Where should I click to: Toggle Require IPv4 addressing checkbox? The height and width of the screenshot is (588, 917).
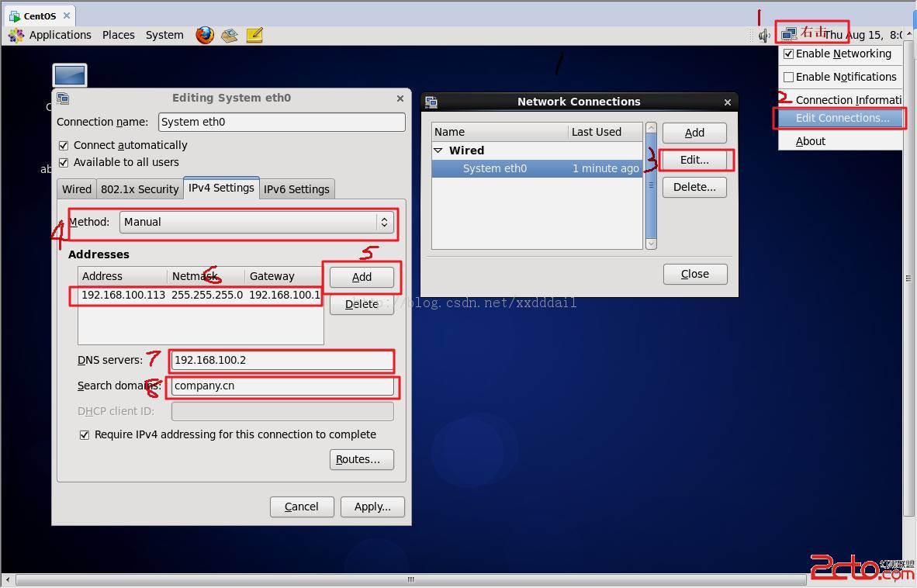[x=85, y=435]
